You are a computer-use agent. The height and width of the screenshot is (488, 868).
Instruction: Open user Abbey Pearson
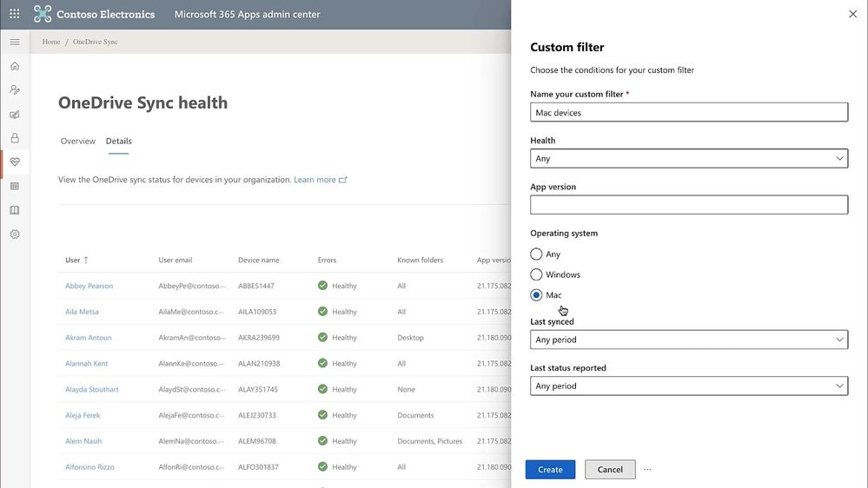pyautogui.click(x=89, y=286)
